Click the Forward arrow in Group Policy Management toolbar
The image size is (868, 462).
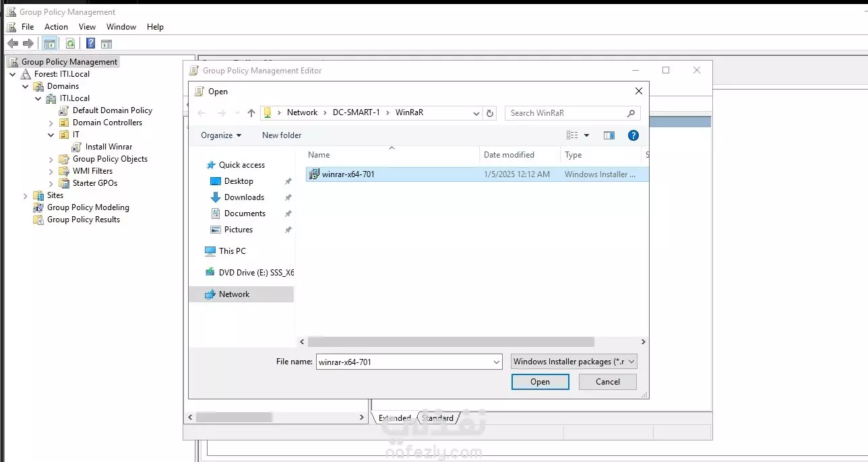[28, 44]
